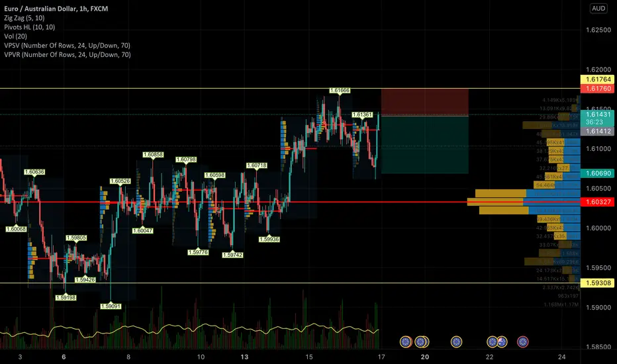Click 1.60500 on the price scale
Viewport: 617px width, 364px height.
598,189
